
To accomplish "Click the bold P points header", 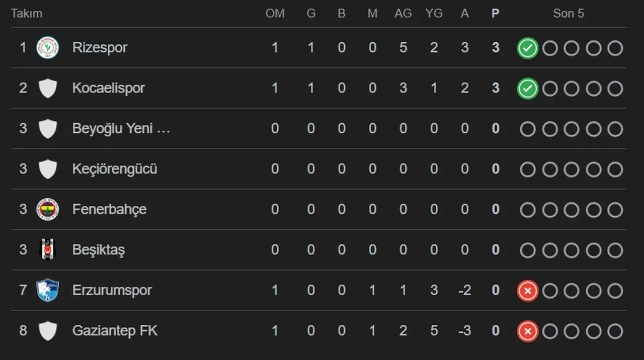I will (496, 14).
